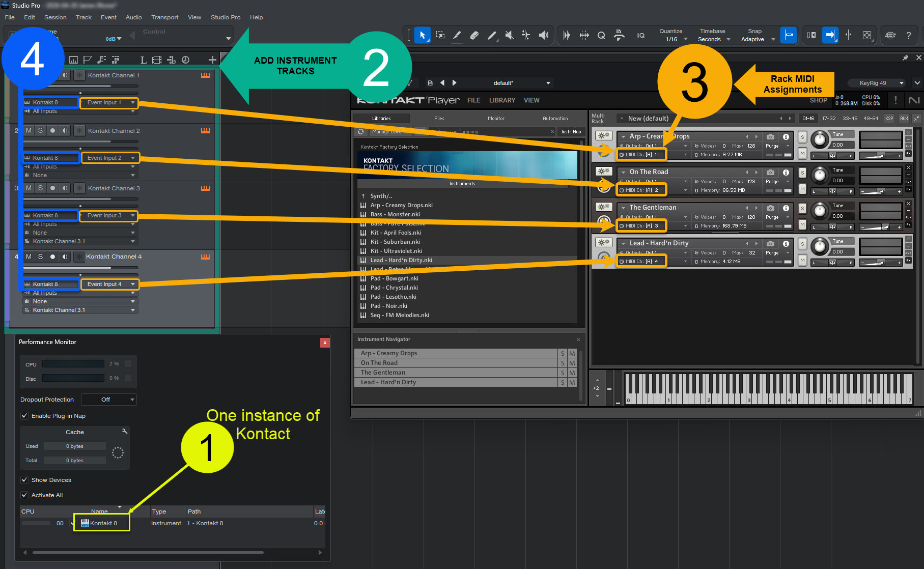This screenshot has width=924, height=569.
Task: Click the Kontakt SHOP link
Action: pos(819,100)
